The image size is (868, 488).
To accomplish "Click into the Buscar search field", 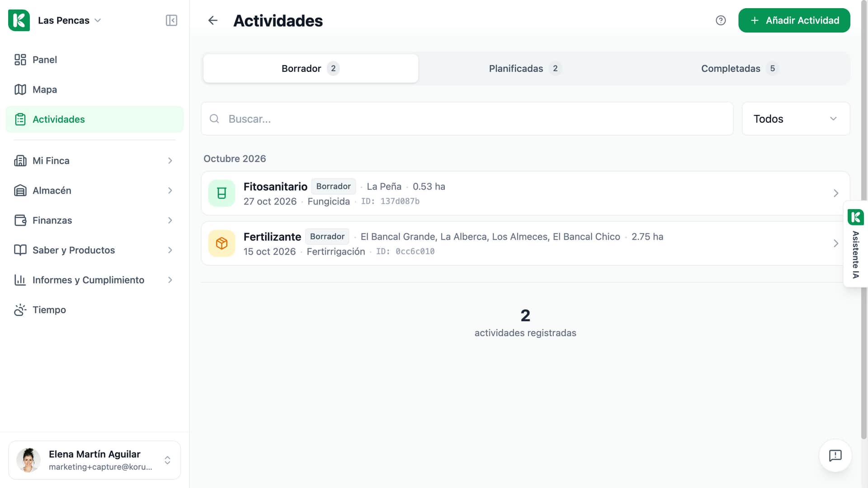I will tap(467, 119).
